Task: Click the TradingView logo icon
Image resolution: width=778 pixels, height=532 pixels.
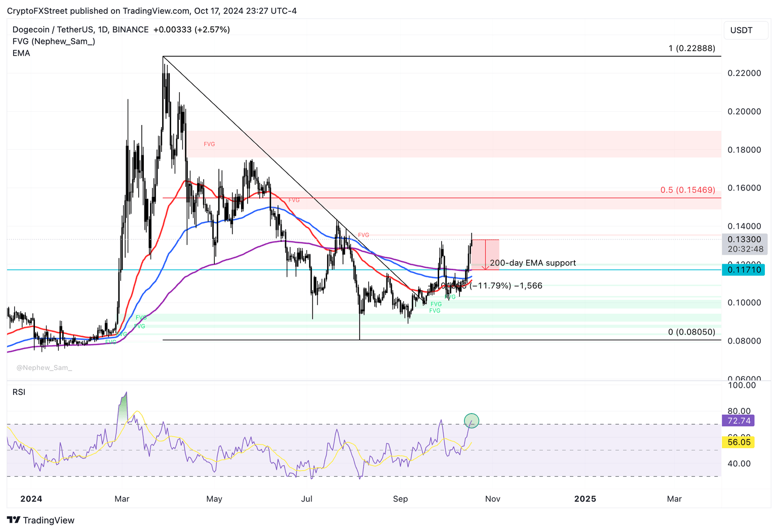Action: point(14,520)
